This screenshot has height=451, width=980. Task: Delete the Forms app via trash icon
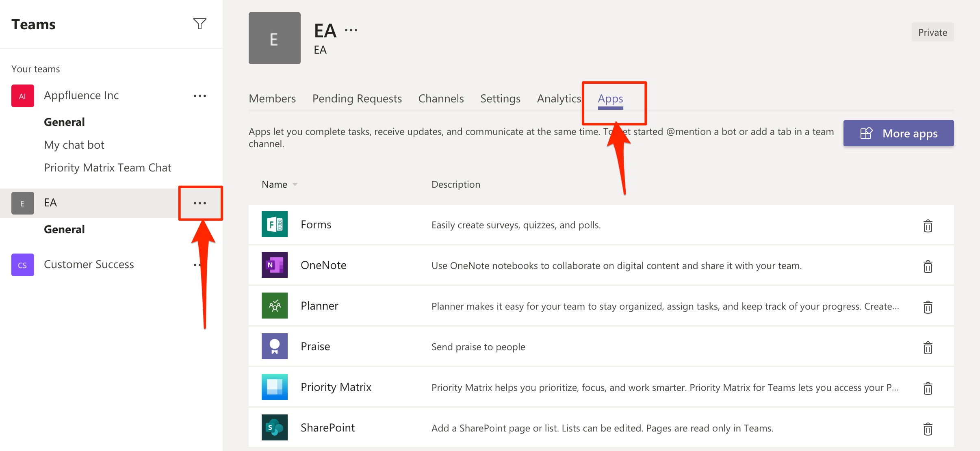928,226
